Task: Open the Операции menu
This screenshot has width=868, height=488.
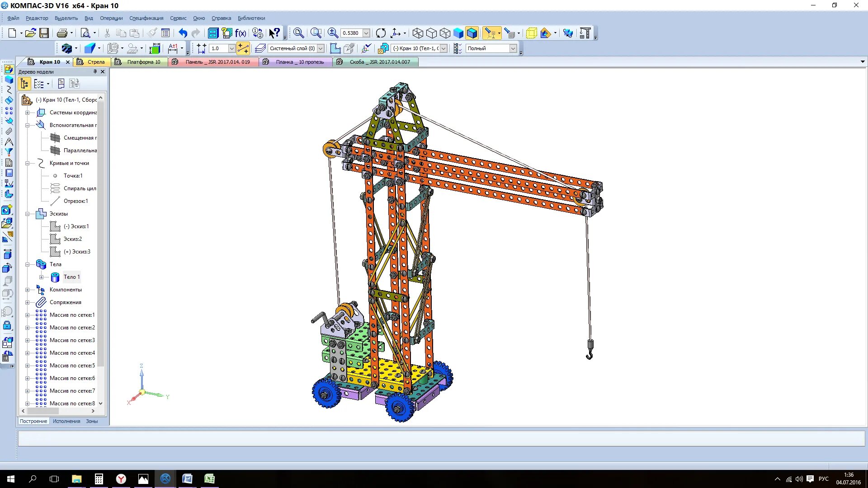Action: pyautogui.click(x=111, y=18)
